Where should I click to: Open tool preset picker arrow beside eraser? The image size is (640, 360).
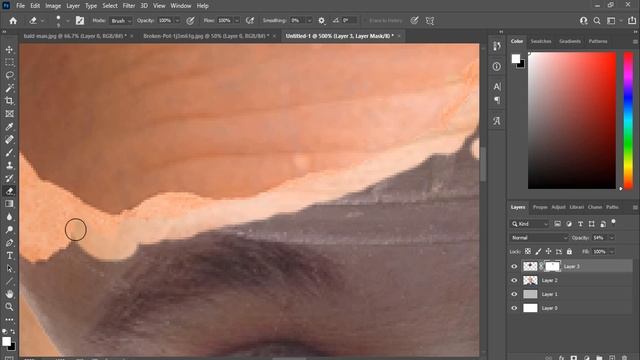[42, 20]
